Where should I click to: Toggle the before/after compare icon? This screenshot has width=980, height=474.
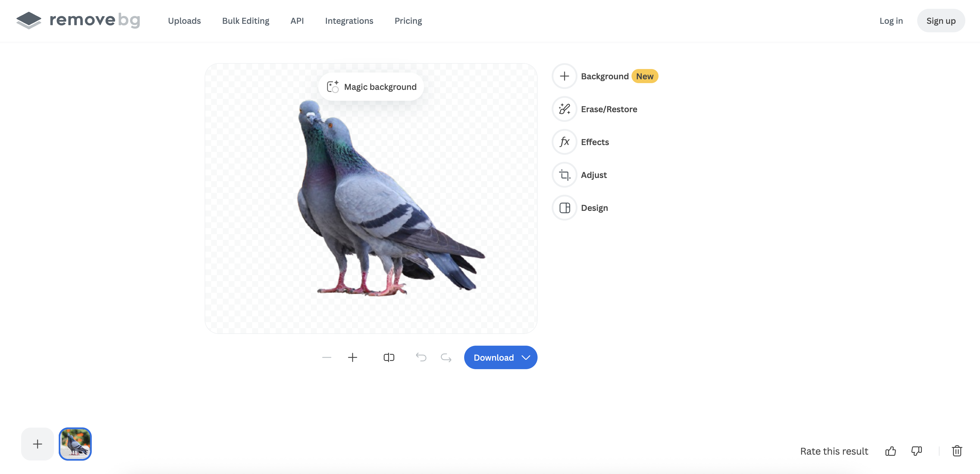pos(388,358)
